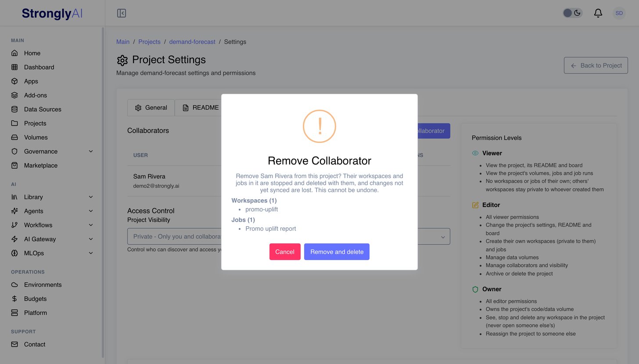The image size is (639, 364).
Task: Click the Environments cloud icon
Action: pyautogui.click(x=14, y=285)
